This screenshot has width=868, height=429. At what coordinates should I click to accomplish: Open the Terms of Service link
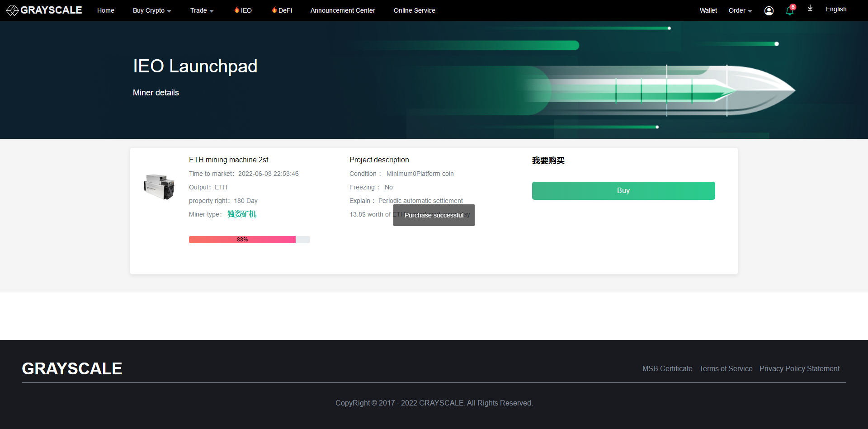726,369
